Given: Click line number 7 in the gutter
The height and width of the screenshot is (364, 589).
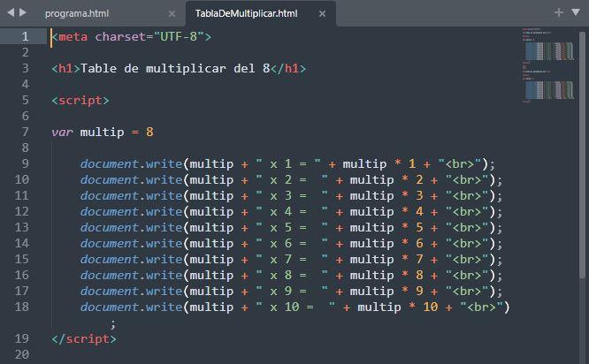Looking at the screenshot, I should (x=25, y=133).
